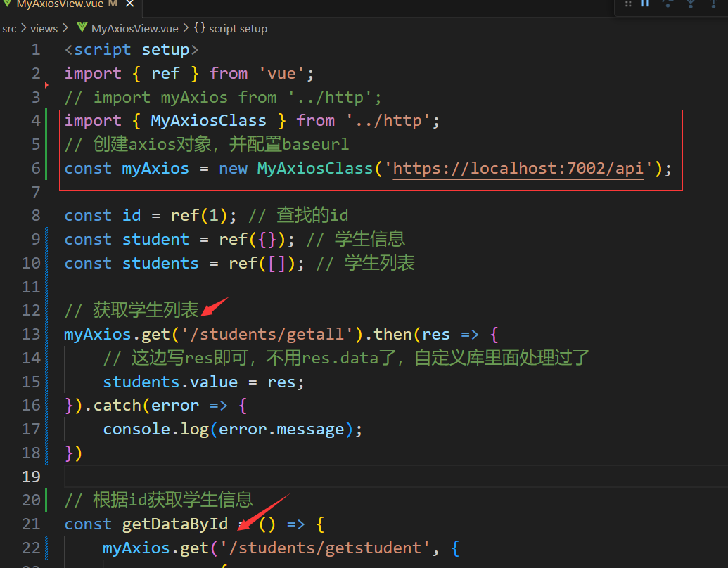The width and height of the screenshot is (728, 568).
Task: Click the comment '获取学生列表' on line 12
Action: point(146,310)
